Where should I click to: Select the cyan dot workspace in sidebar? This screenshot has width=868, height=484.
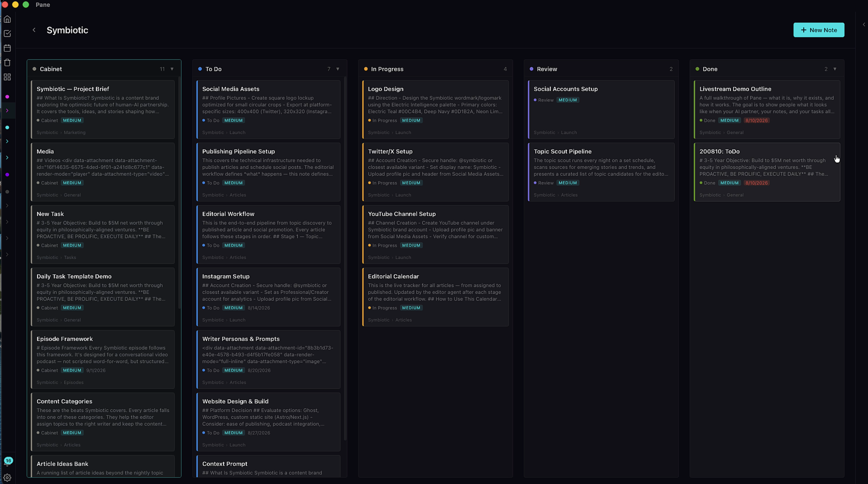(7, 127)
